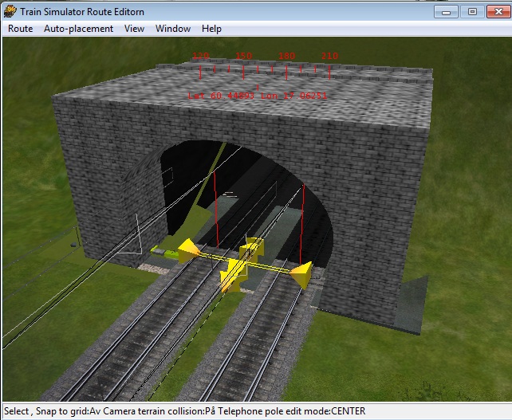Open the Window menu
512x420 pixels.
[173, 29]
